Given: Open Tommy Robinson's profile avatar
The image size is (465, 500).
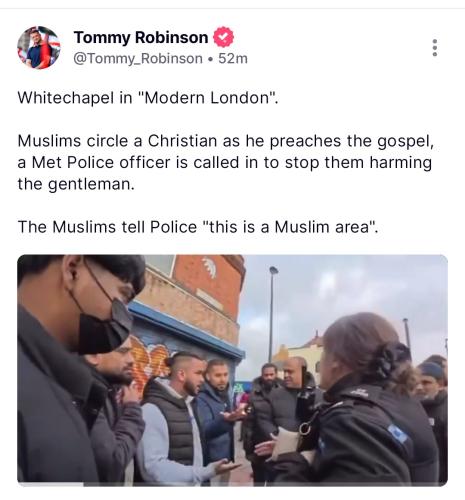Looking at the screenshot, I should tap(39, 47).
